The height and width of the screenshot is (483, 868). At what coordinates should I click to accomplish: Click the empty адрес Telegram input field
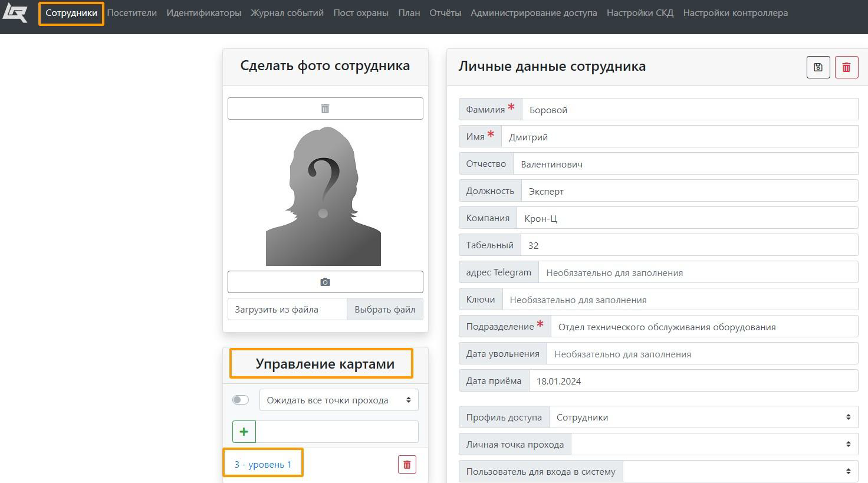tap(698, 272)
